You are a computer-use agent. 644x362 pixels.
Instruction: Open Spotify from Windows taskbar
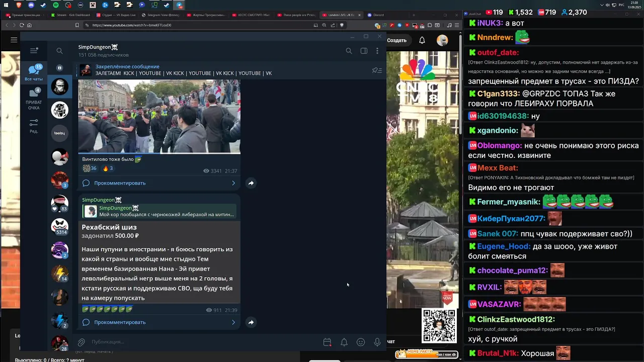[x=55, y=5]
